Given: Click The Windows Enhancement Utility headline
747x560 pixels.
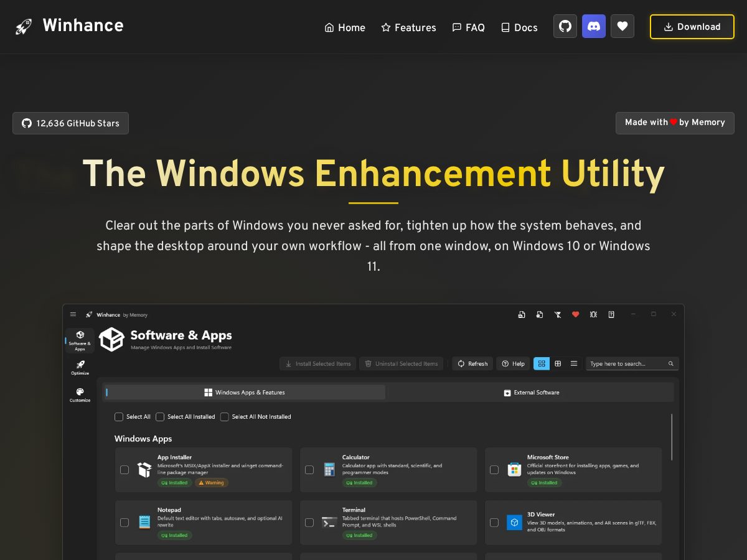Looking at the screenshot, I should click(x=374, y=174).
